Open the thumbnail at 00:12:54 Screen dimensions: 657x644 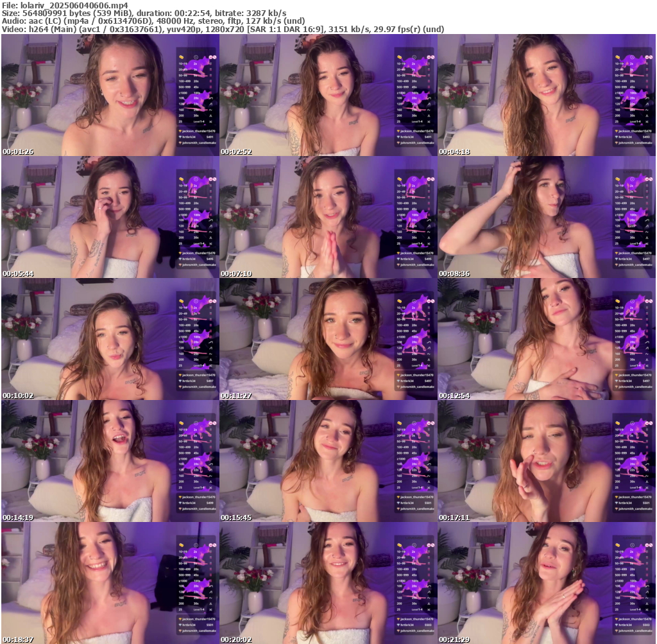pos(547,339)
